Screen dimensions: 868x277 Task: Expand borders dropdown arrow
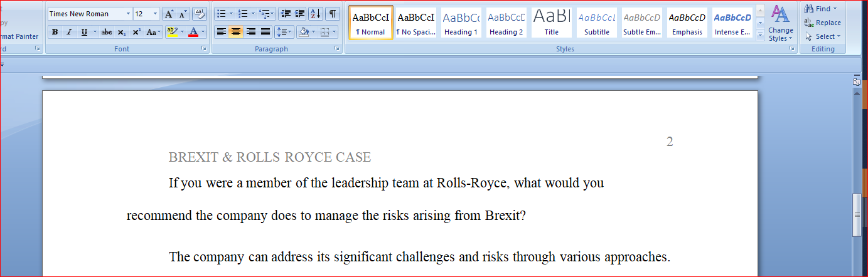pos(334,32)
